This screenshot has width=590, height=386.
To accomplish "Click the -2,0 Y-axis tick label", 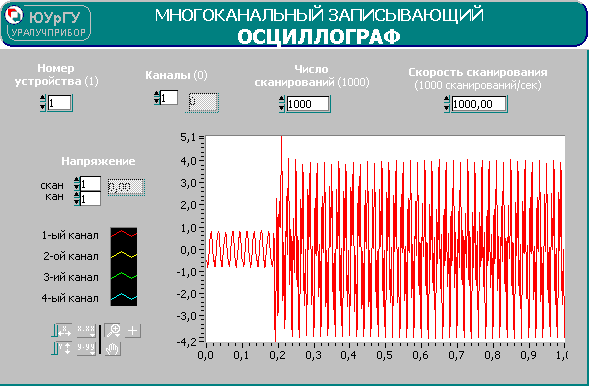I will click(186, 294).
